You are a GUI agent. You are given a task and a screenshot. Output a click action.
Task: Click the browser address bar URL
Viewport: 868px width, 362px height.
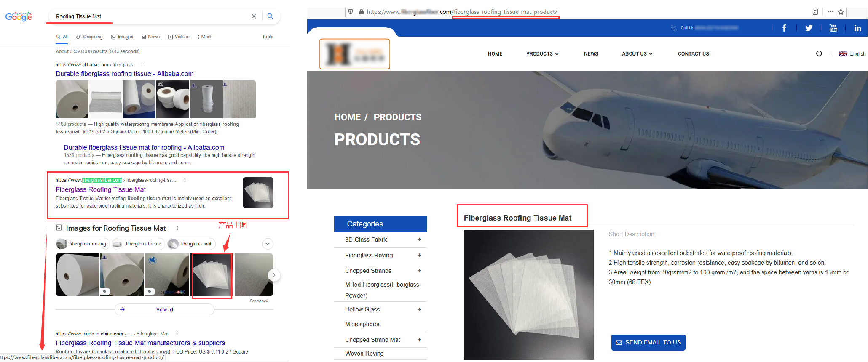coord(462,12)
